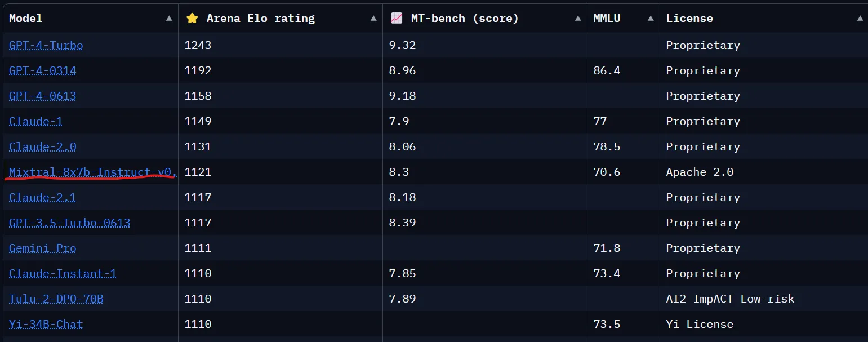
Task: Select the MMLU value 70.6
Action: point(607,172)
